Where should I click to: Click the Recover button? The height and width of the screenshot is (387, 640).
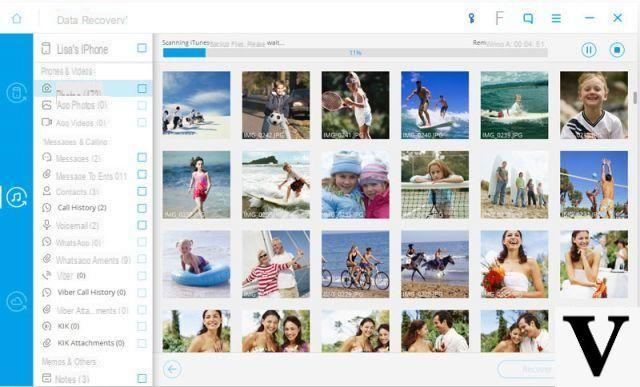(527, 369)
